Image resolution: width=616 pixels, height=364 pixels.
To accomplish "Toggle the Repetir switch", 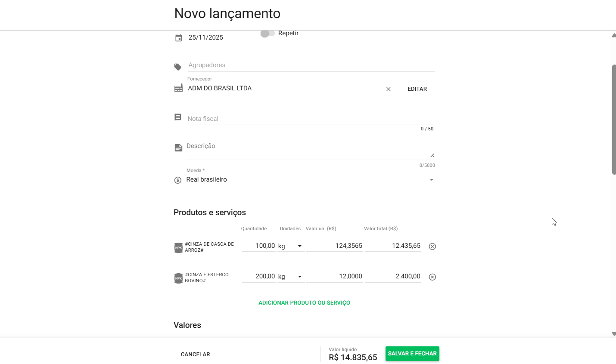I will point(268,34).
